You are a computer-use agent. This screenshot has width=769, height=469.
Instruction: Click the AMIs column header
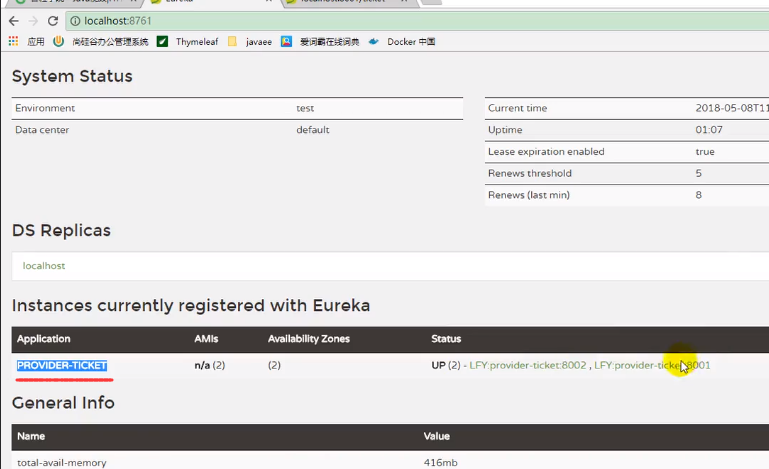tap(206, 339)
